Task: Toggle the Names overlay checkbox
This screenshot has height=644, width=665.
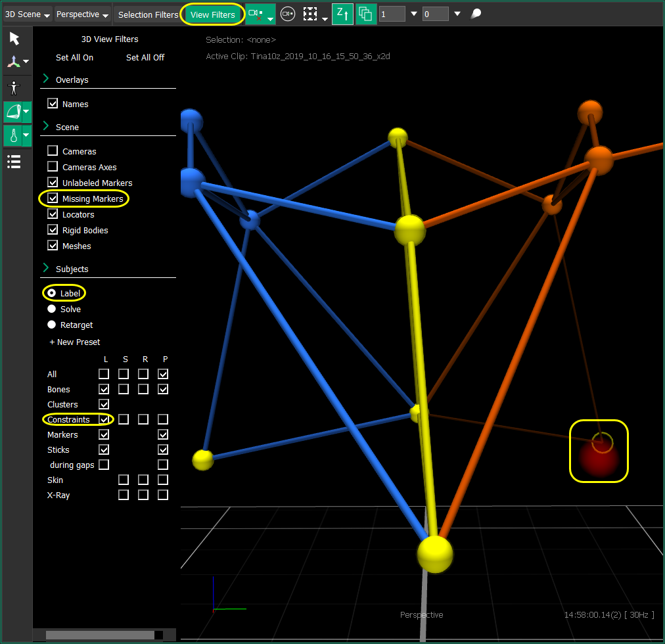Action: pyautogui.click(x=53, y=104)
